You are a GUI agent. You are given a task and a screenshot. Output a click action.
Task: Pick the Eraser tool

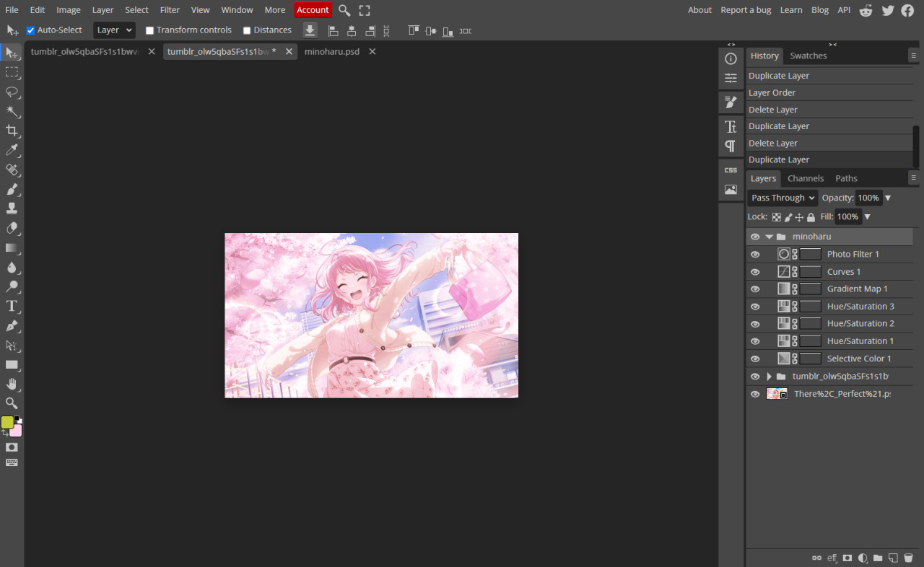point(12,228)
